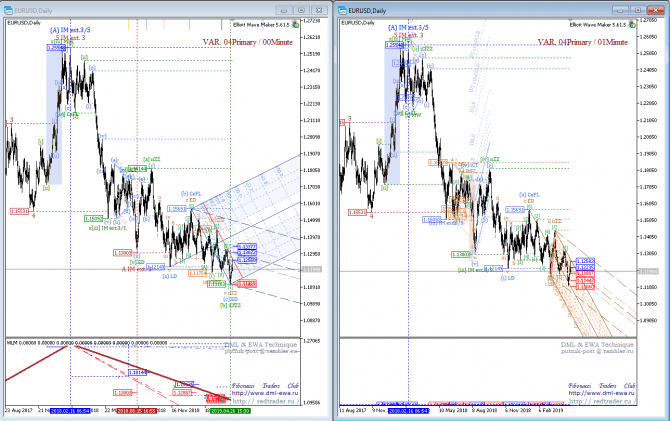Click the Elliott Wave Maker expert icon on the 01Minute chart
Image resolution: width=670 pixels, height=421 pixels.
[x=632, y=25]
